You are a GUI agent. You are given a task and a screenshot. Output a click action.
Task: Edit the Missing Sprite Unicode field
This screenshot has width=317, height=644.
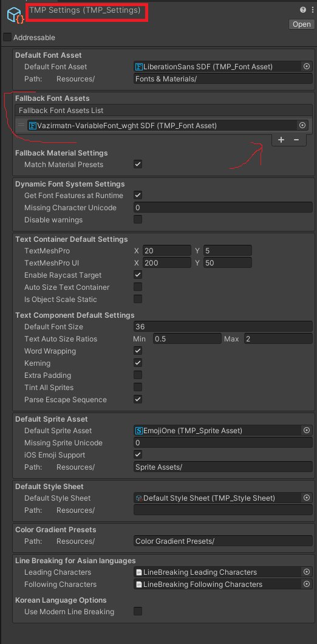point(223,443)
